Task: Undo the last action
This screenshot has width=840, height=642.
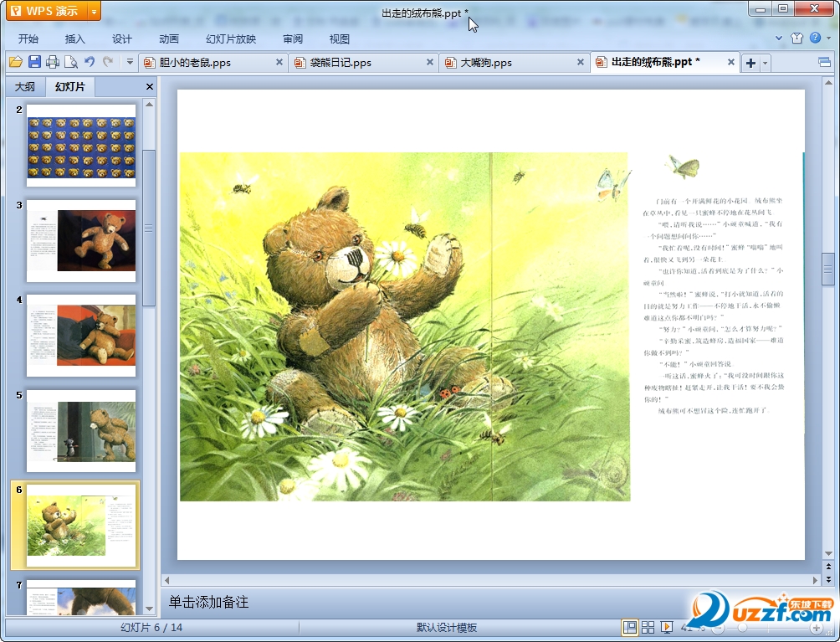Action: pyautogui.click(x=90, y=62)
